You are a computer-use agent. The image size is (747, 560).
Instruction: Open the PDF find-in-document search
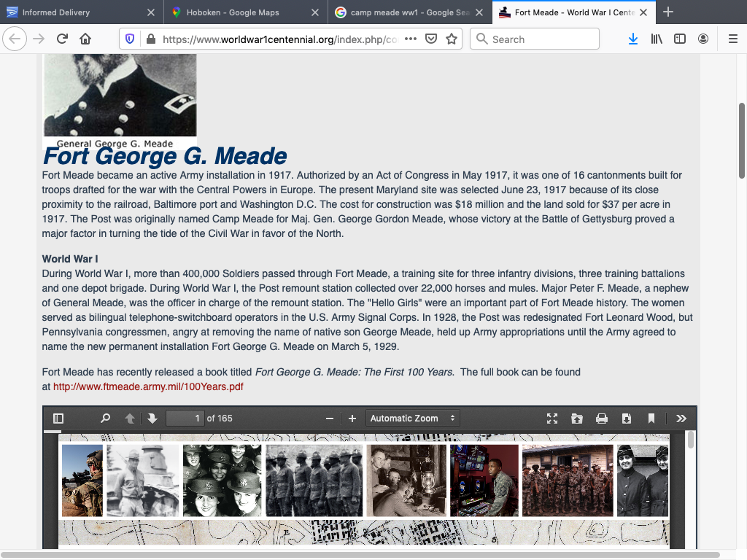pyautogui.click(x=105, y=419)
